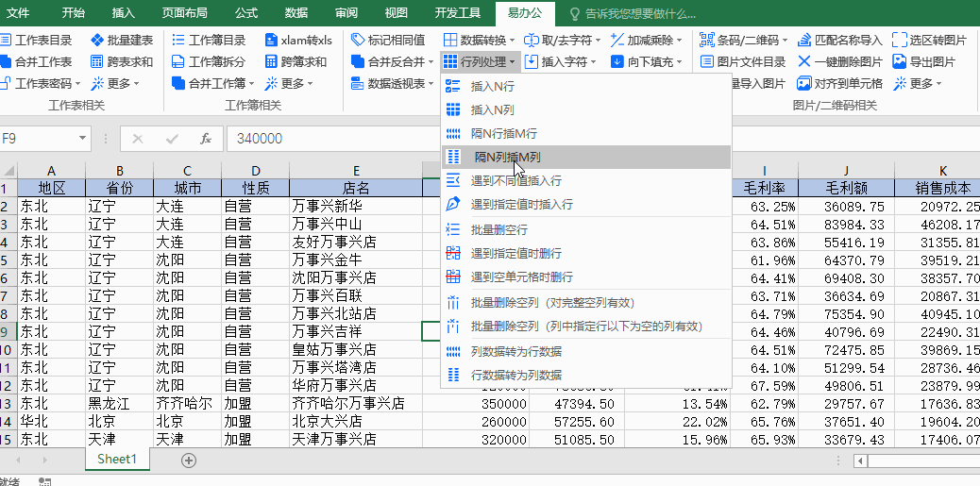
Task: Select row header 13
Action: pos(8,403)
